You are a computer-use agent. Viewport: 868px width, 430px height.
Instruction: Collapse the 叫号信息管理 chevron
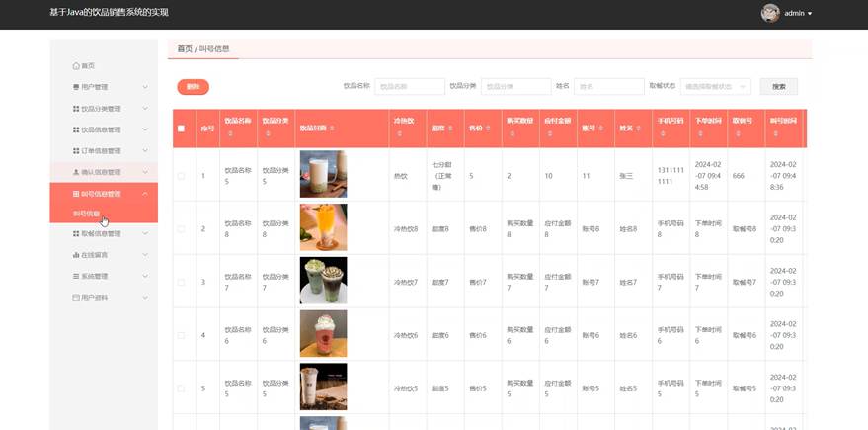(145, 194)
